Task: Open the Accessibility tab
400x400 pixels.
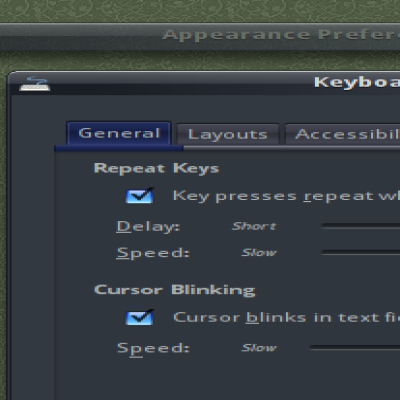Action: 343,134
